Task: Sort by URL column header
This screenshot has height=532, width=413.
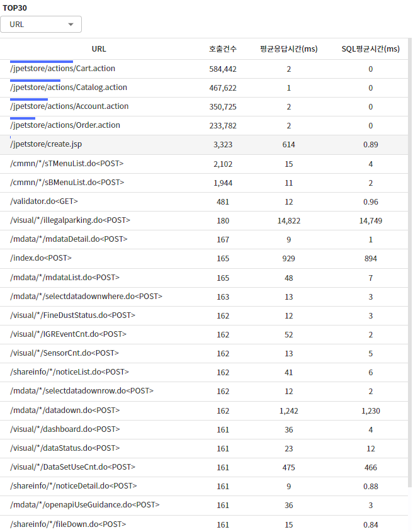Action: click(x=99, y=49)
